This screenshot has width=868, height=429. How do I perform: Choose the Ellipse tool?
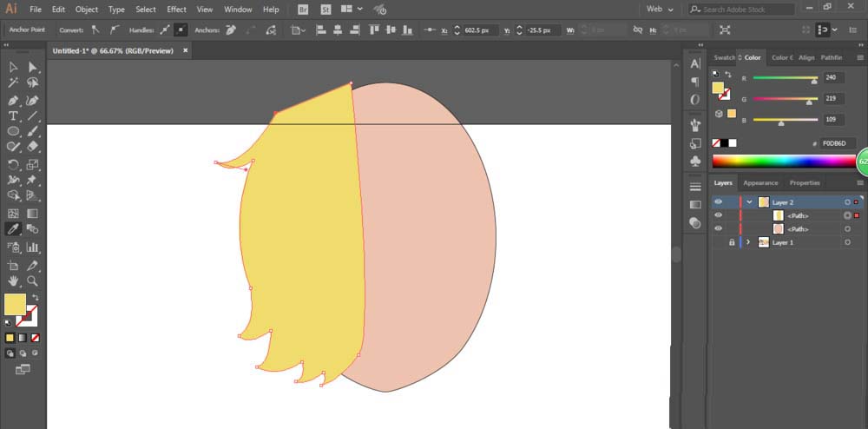pyautogui.click(x=13, y=131)
